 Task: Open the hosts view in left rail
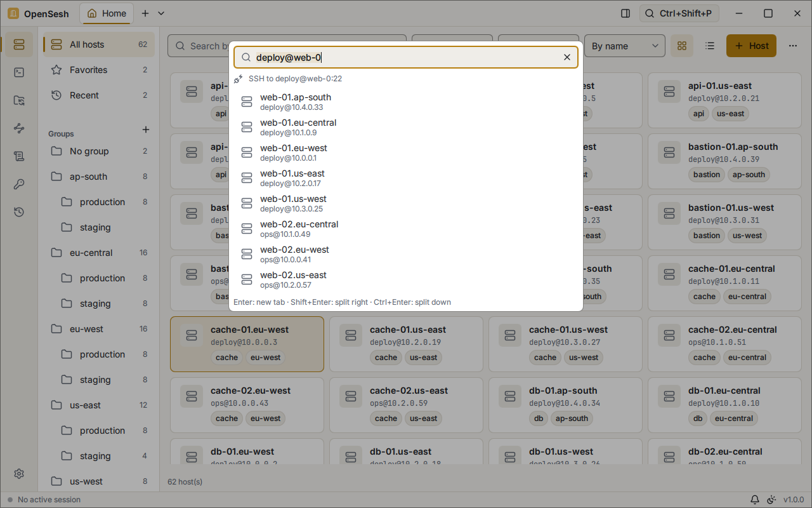(x=18, y=44)
